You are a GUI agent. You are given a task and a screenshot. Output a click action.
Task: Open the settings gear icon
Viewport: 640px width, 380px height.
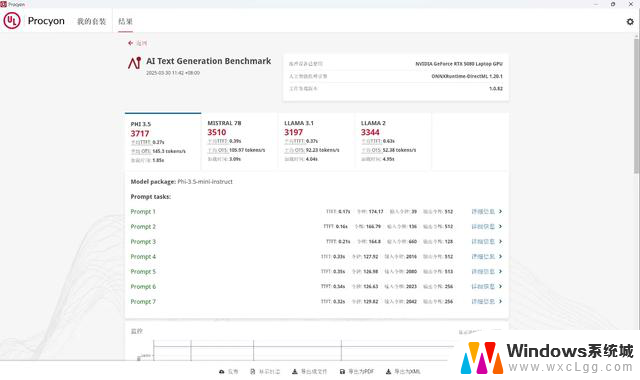[x=630, y=22]
